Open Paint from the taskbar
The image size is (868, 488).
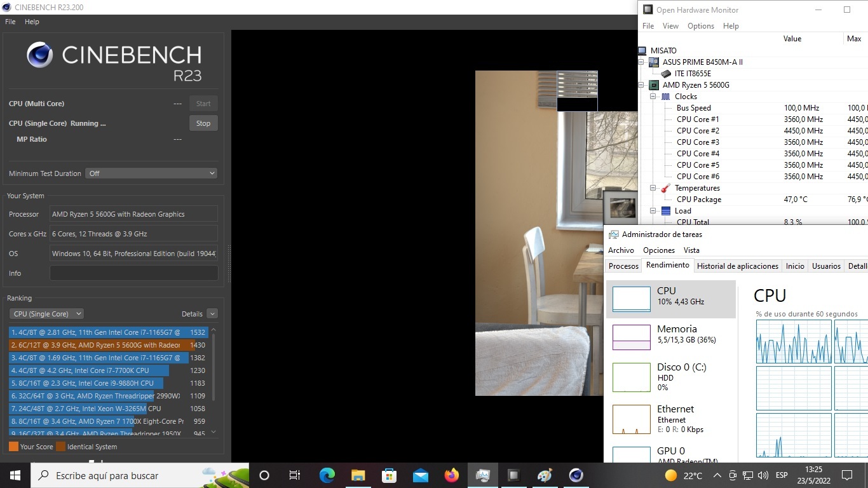point(545,475)
